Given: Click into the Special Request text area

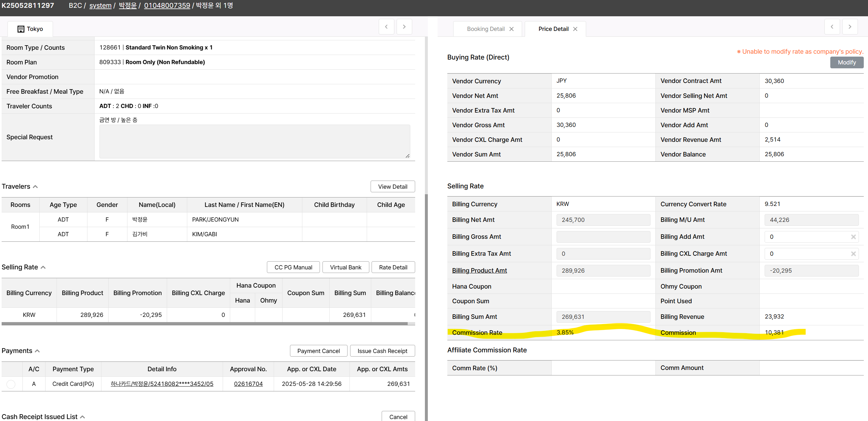Looking at the screenshot, I should 255,142.
